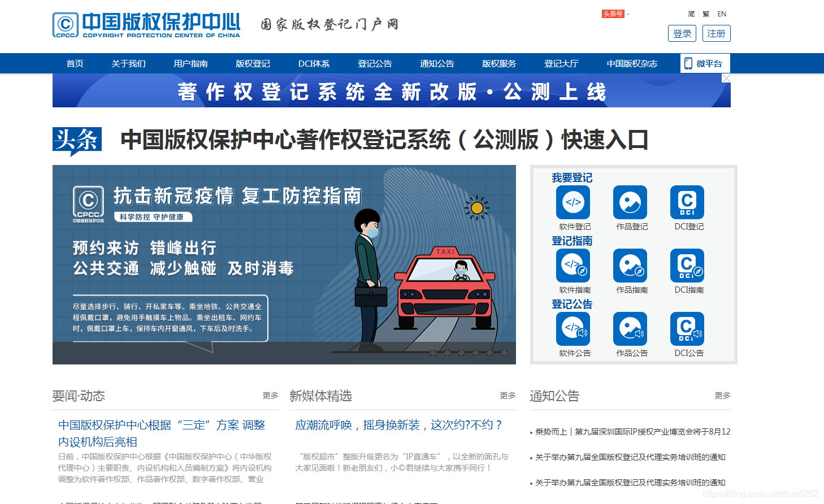Open article 中国版权保护中心根据"三定"方案

162,433
